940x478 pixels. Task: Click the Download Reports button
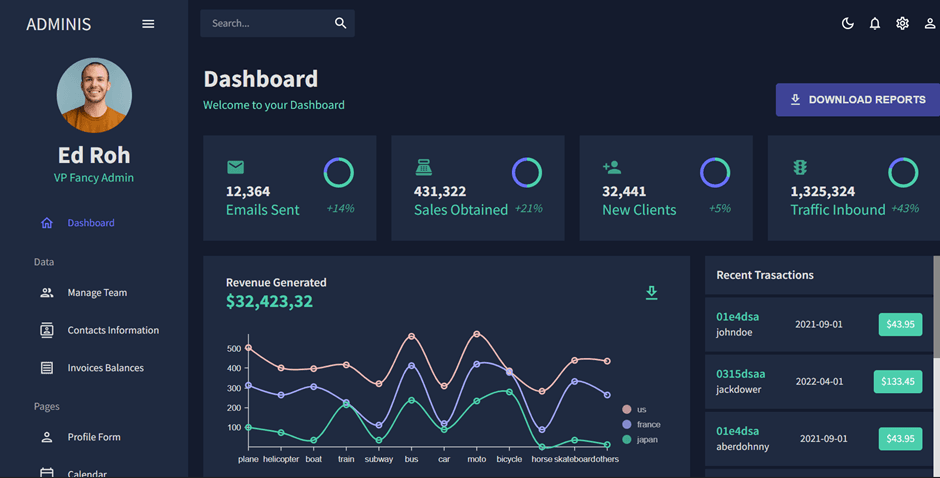(858, 100)
